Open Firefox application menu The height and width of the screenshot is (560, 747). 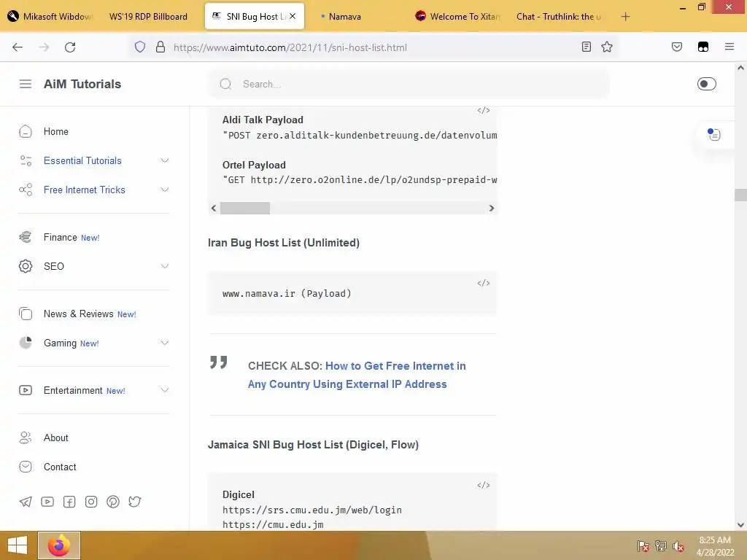pyautogui.click(x=729, y=47)
